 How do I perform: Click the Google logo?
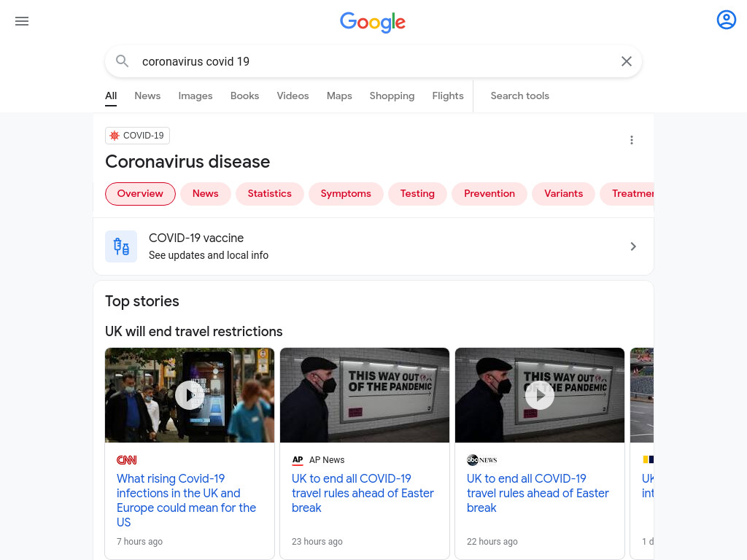coord(373,22)
